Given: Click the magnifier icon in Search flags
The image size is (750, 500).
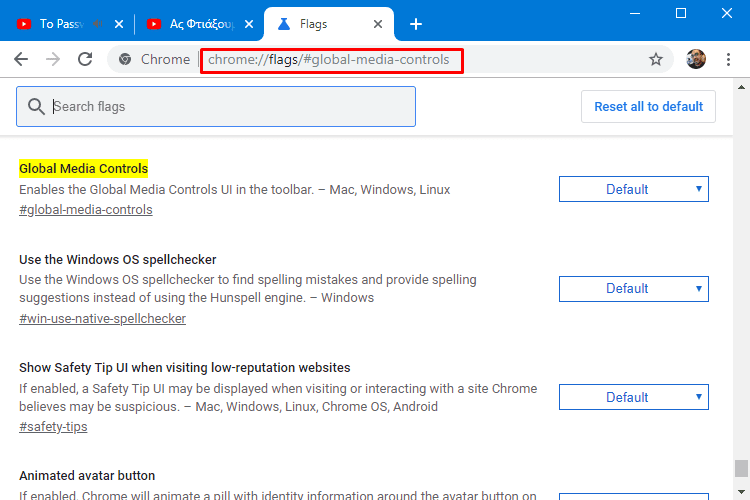Looking at the screenshot, I should point(37,107).
